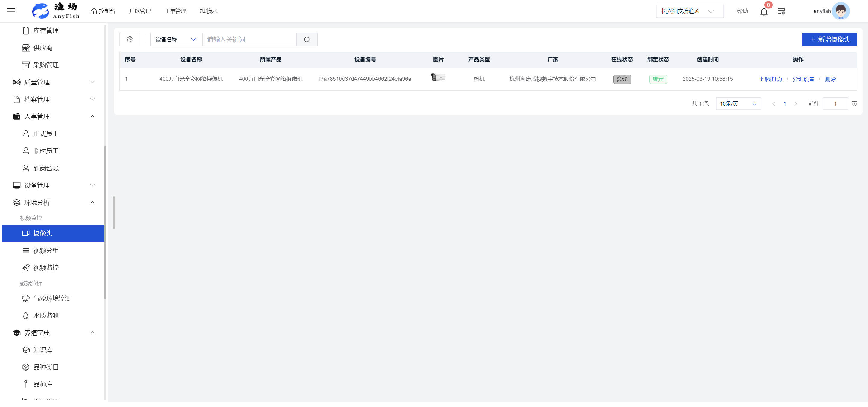Screen dimensions: 868x407
Task: Open the 知识库 sidebar entry
Action: pos(43,350)
